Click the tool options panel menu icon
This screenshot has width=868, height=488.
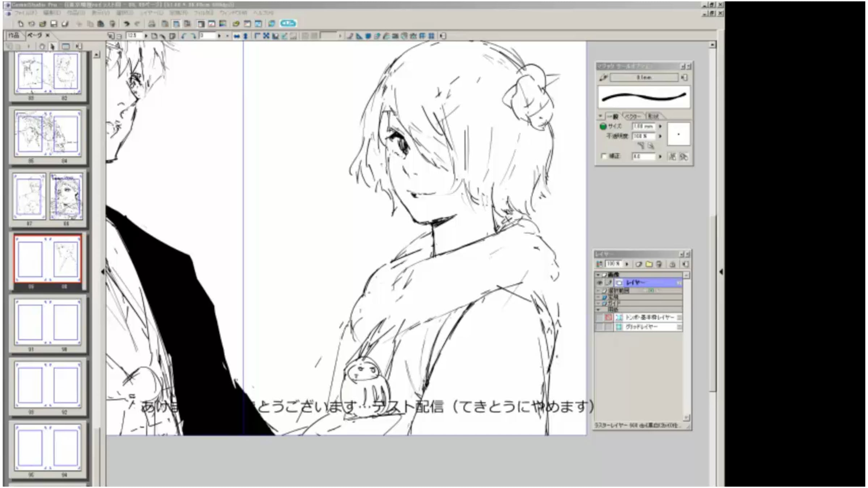[684, 77]
